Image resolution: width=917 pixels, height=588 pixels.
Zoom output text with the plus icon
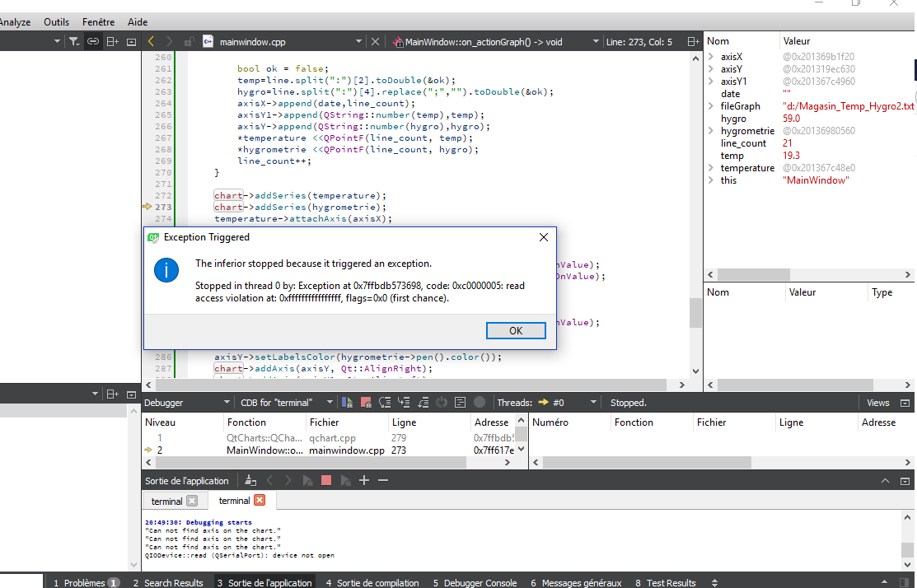(363, 479)
